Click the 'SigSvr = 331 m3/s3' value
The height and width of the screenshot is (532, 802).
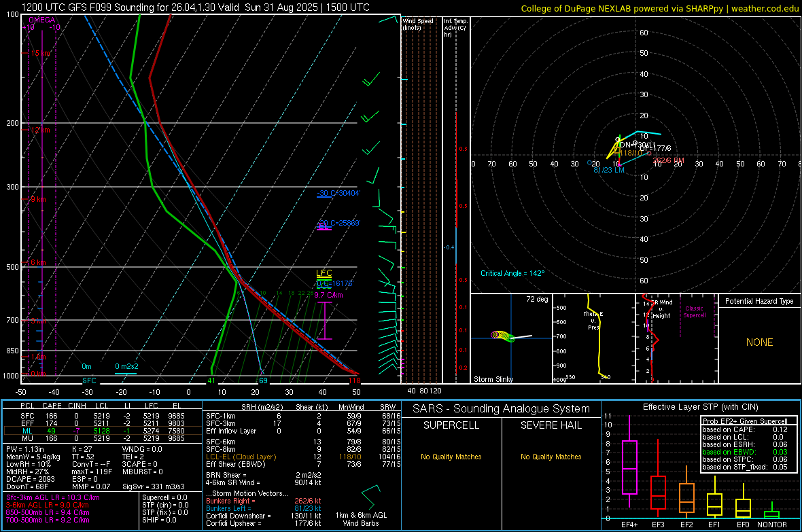(154, 486)
